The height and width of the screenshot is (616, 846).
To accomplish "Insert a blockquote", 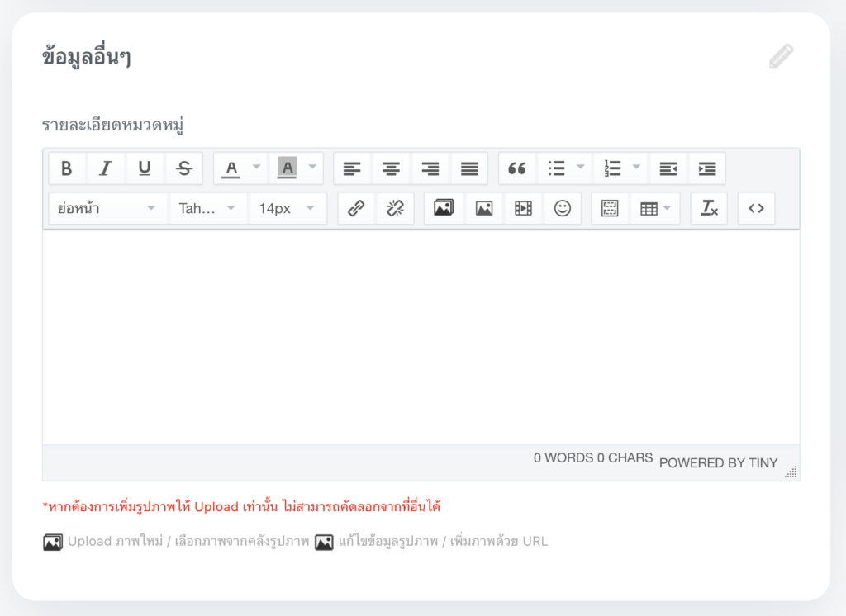I will pos(517,168).
